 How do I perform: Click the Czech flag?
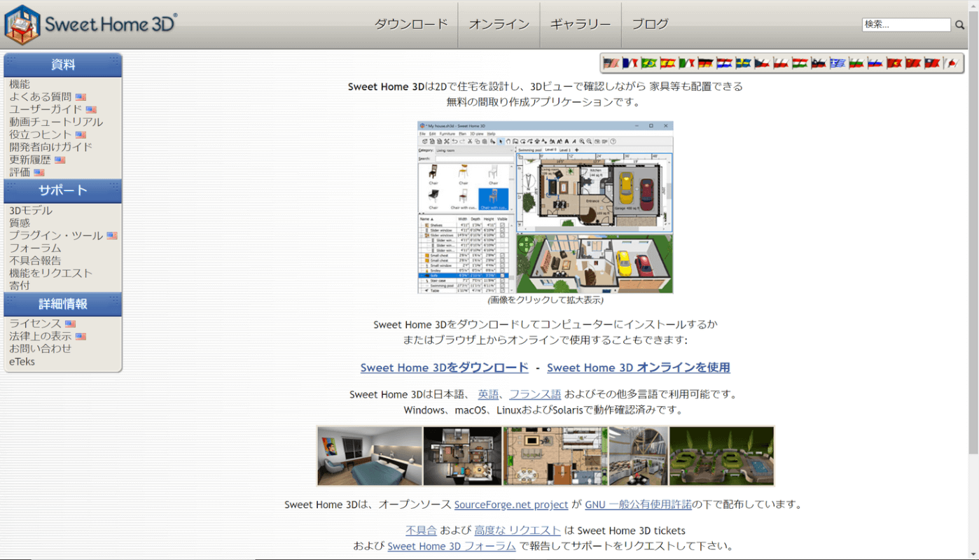click(x=763, y=63)
